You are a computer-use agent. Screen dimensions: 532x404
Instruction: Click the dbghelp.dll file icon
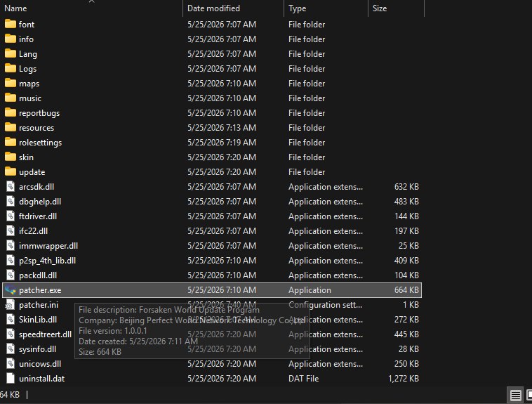point(11,201)
